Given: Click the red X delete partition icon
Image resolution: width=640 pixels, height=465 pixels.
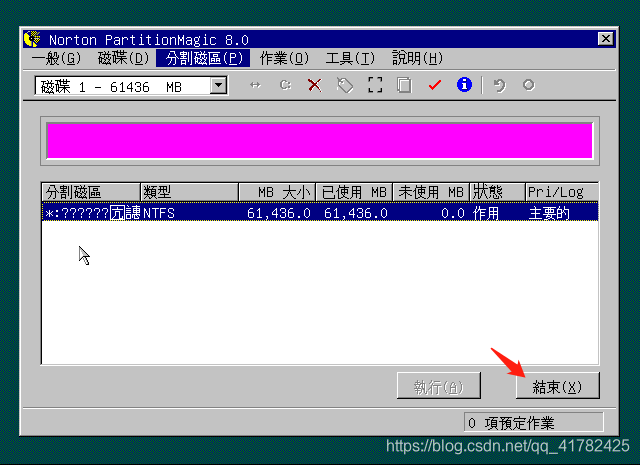Looking at the screenshot, I should 315,85.
